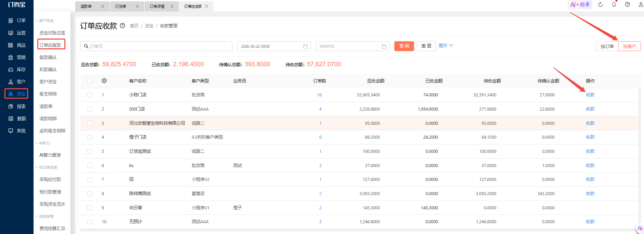Open AI算力管理 in sidebar
Screen dimensions: 644x234
(50, 155)
